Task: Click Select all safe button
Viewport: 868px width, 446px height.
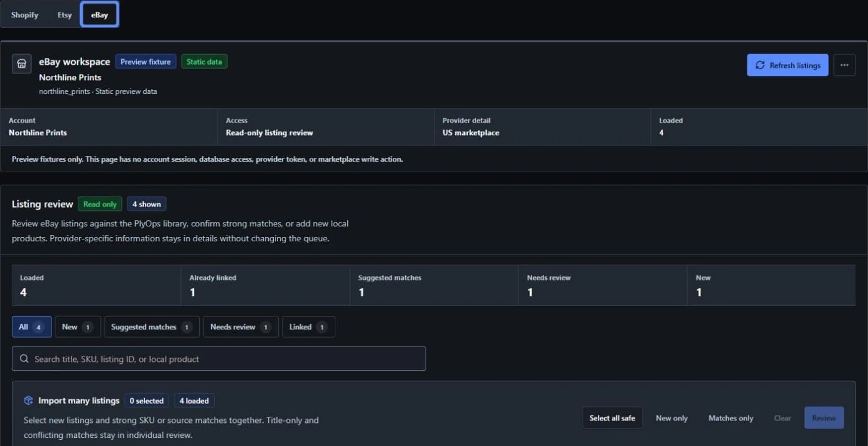Action: [x=612, y=418]
